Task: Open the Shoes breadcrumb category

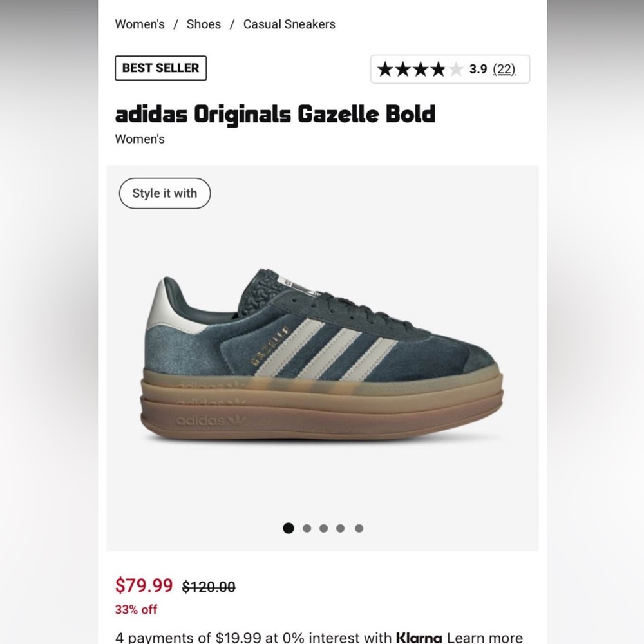Action: pos(203,24)
